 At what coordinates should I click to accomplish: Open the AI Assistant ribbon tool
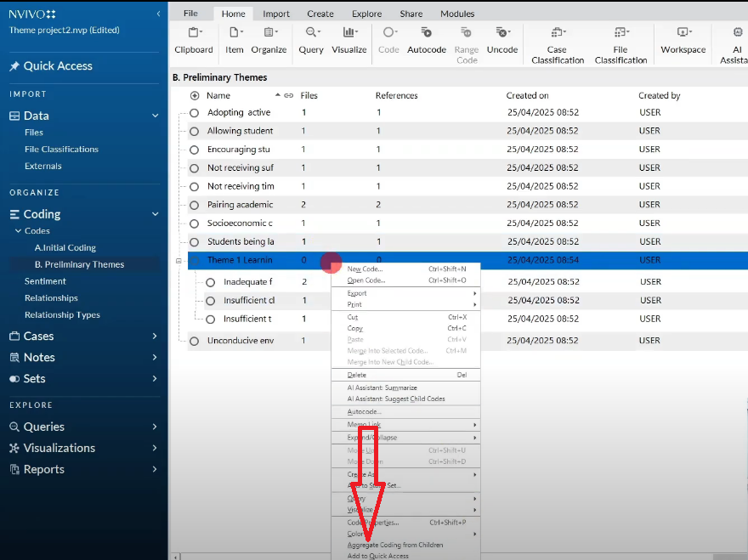pos(734,45)
